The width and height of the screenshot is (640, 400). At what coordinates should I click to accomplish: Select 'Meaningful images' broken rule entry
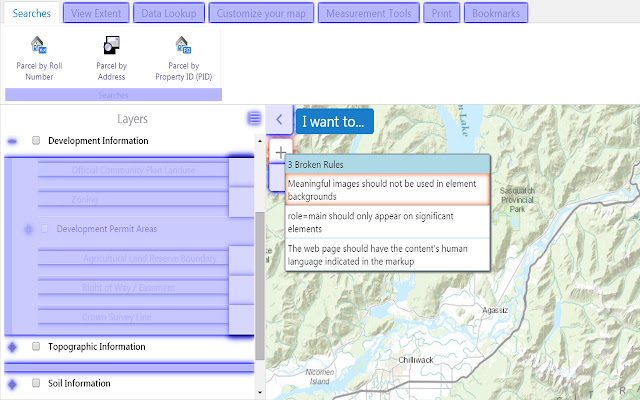(387, 190)
